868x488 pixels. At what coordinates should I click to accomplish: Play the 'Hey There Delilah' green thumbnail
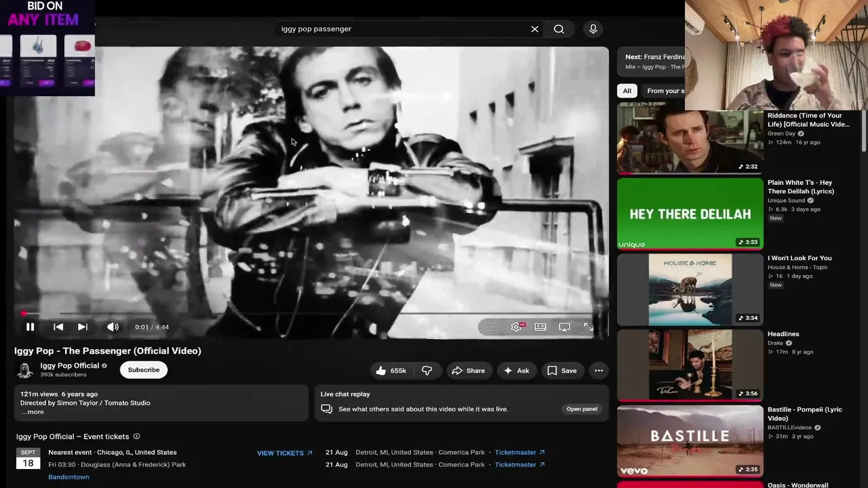click(x=690, y=213)
